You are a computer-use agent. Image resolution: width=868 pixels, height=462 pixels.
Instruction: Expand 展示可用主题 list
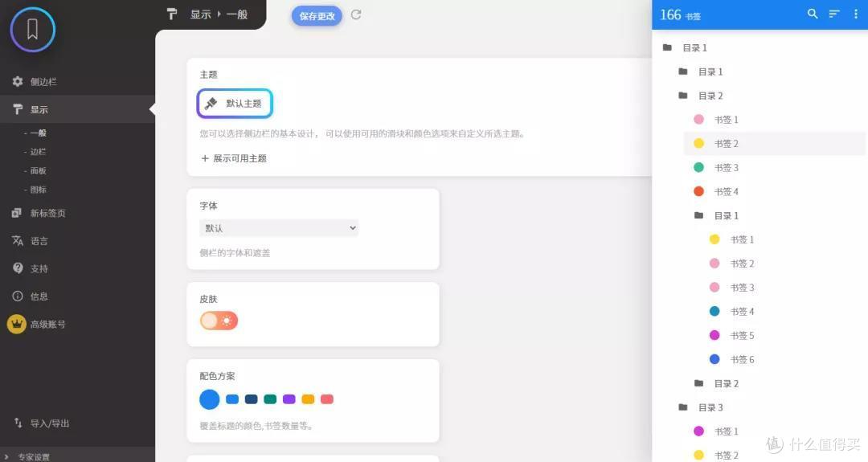tap(234, 158)
